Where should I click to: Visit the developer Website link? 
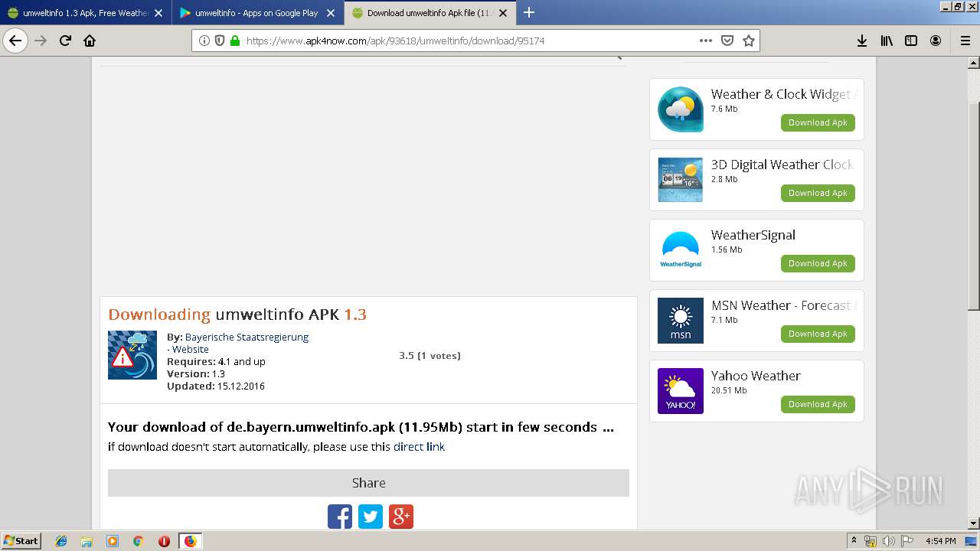click(190, 349)
